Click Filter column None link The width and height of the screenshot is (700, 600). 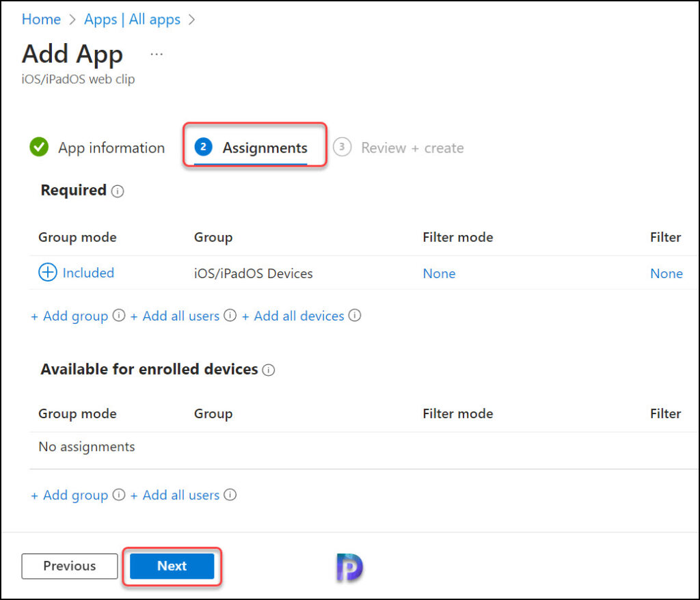[667, 273]
